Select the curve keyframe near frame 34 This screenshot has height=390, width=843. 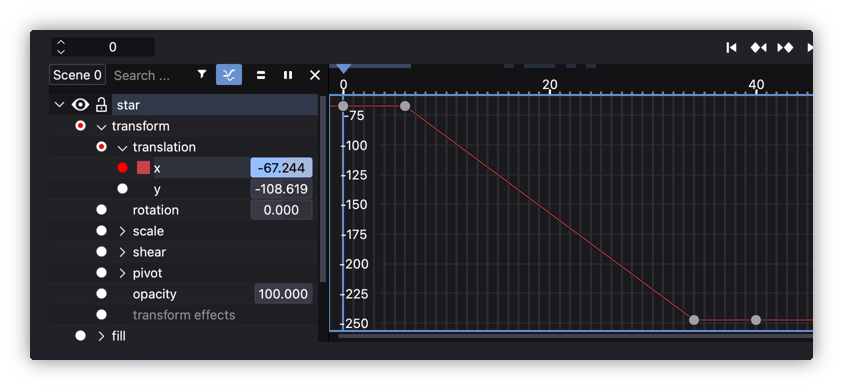pyautogui.click(x=694, y=320)
